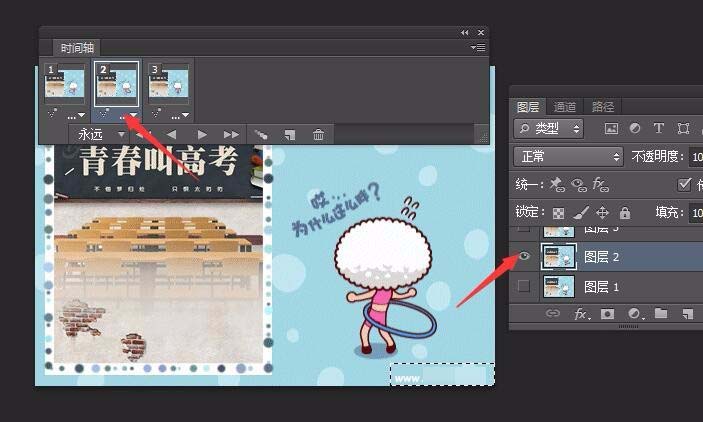Create new group folder icon

coord(661,313)
